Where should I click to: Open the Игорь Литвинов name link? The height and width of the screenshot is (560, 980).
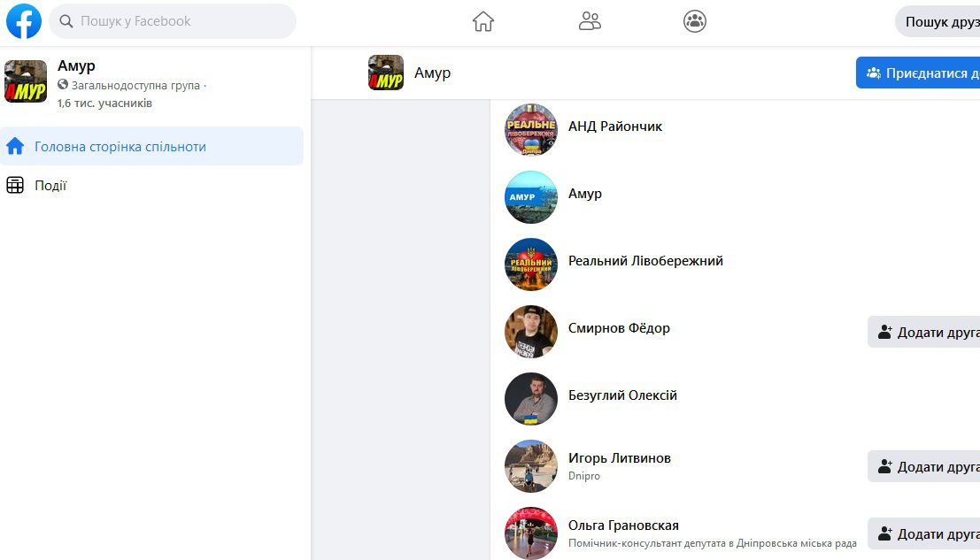coord(620,458)
